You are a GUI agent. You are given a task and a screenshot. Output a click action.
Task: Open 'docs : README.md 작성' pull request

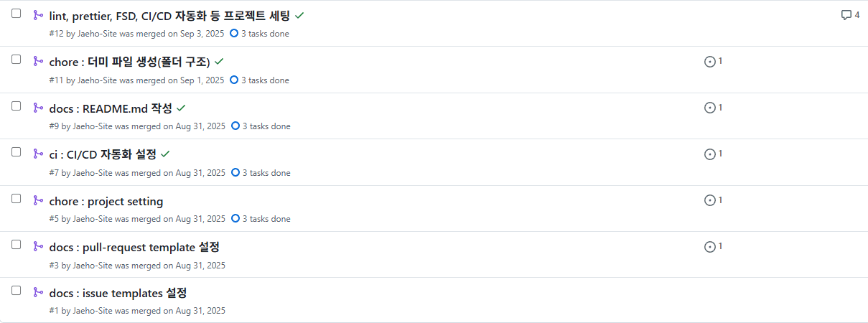point(111,108)
